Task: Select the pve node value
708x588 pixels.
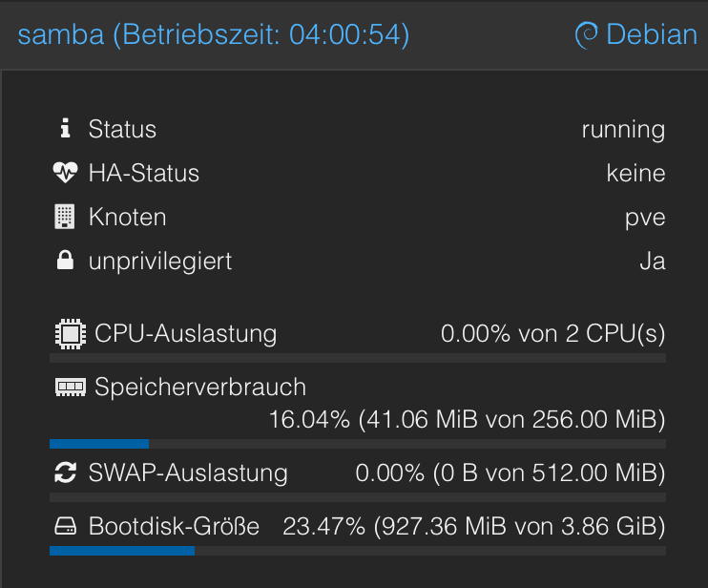Action: (x=645, y=219)
